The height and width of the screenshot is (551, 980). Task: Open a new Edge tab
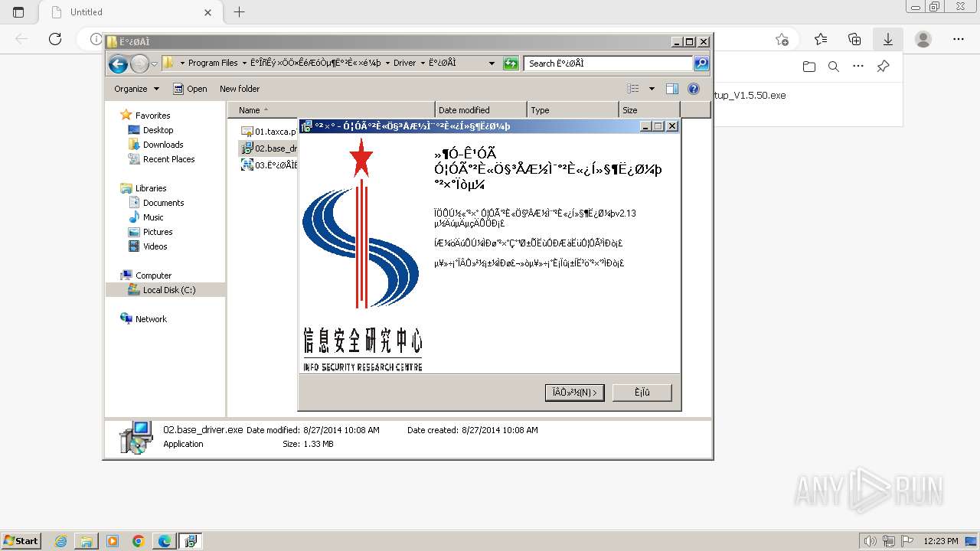click(x=239, y=12)
